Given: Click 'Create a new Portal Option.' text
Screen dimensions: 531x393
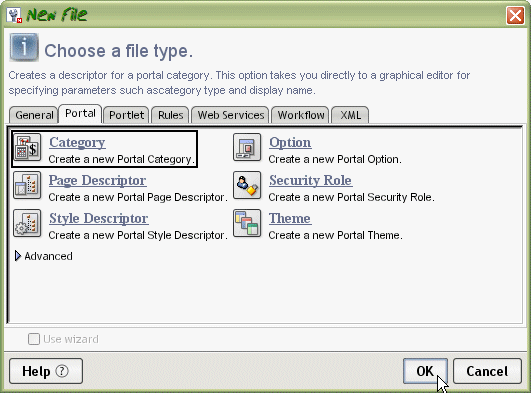Looking at the screenshot, I should coord(335,159).
